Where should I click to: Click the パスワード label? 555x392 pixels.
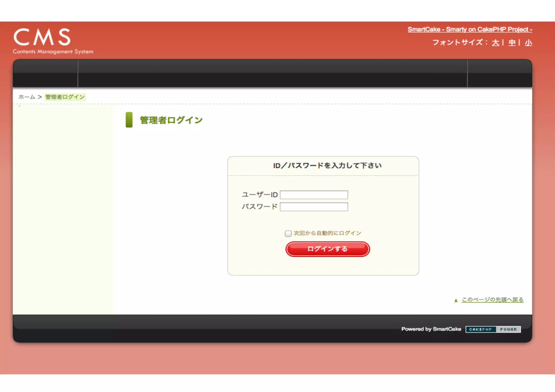[x=260, y=207]
